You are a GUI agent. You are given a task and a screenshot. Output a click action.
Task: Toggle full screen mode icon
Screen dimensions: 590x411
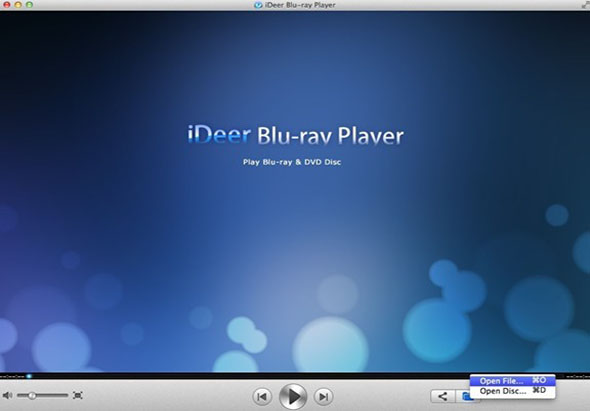click(78, 395)
